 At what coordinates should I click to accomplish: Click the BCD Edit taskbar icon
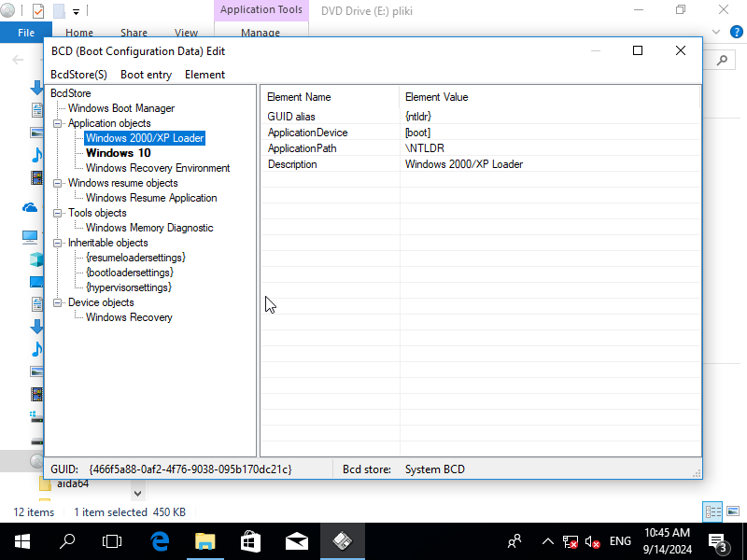tap(342, 541)
